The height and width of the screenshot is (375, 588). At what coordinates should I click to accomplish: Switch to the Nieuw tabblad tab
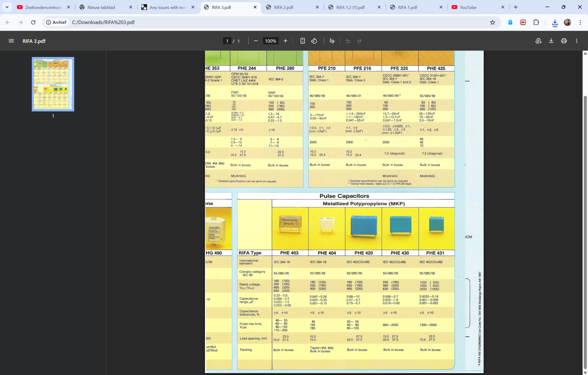pyautogui.click(x=101, y=7)
